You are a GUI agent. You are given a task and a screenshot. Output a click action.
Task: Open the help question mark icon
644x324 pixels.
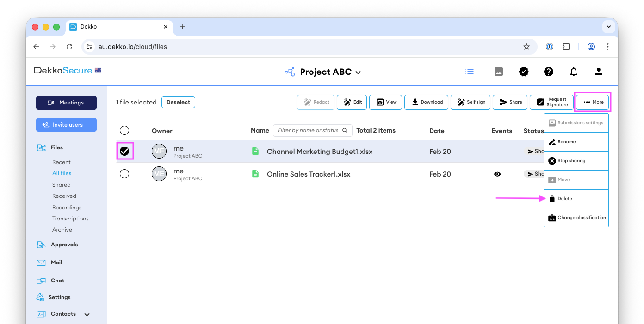(x=549, y=72)
